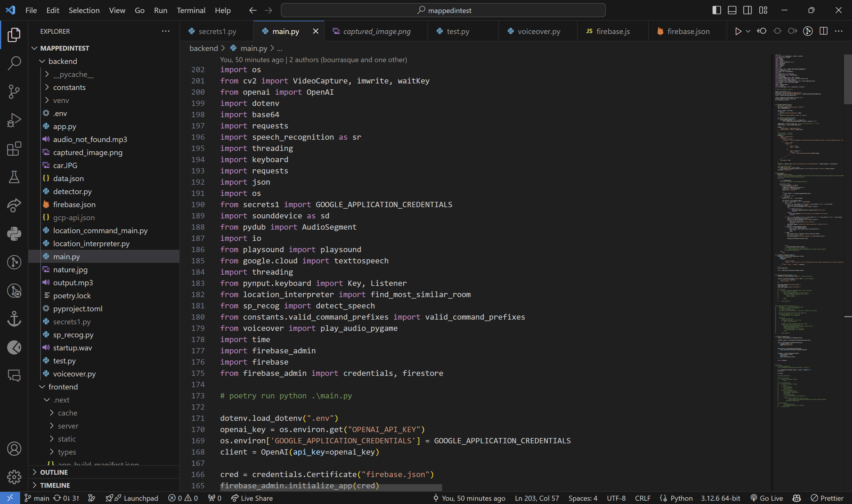Viewport: 852px width, 504px height.
Task: Click the split editor right icon
Action: (x=823, y=31)
